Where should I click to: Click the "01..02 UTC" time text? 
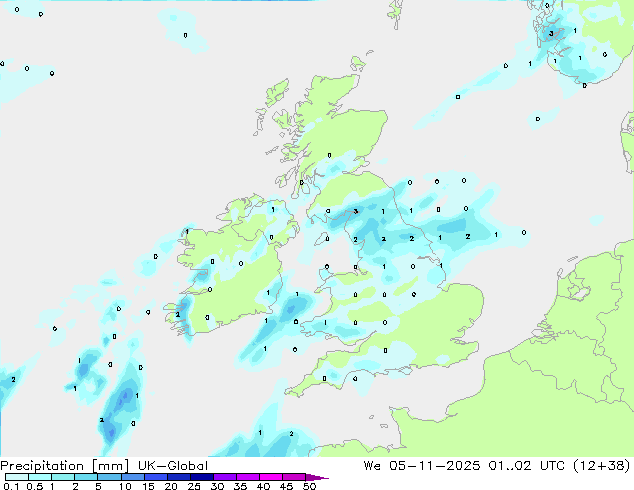click(x=528, y=466)
